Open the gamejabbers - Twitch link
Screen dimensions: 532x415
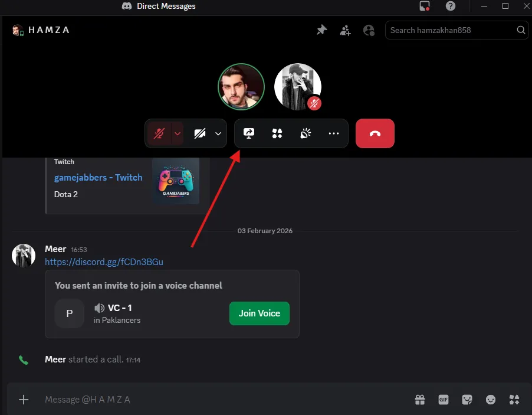pyautogui.click(x=98, y=177)
